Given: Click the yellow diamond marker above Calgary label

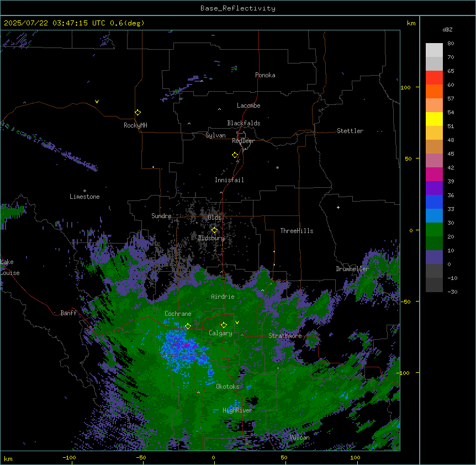Looking at the screenshot, I should 224,325.
